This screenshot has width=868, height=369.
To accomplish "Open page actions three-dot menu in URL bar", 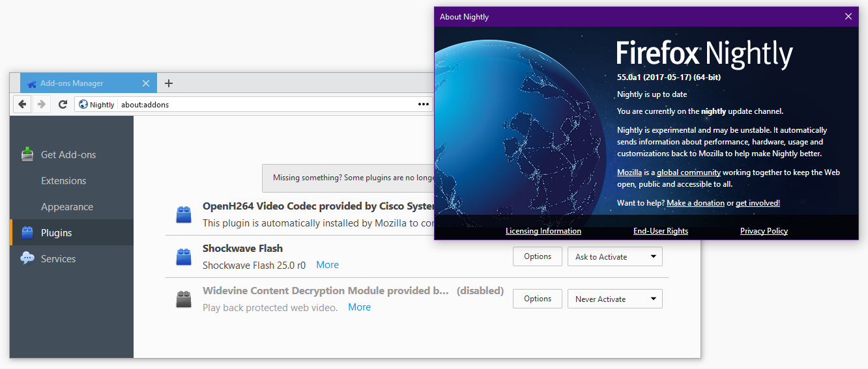I will [x=424, y=104].
